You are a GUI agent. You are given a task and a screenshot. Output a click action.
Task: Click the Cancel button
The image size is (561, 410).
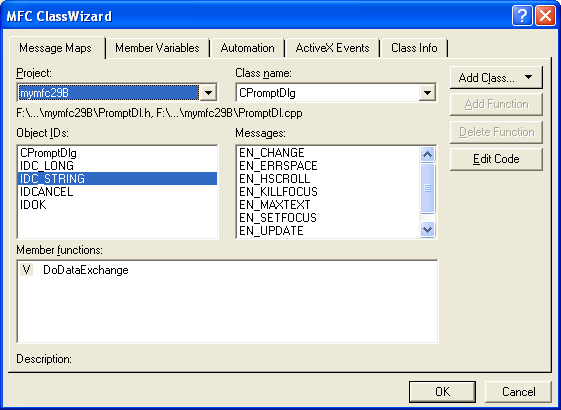coord(518,391)
